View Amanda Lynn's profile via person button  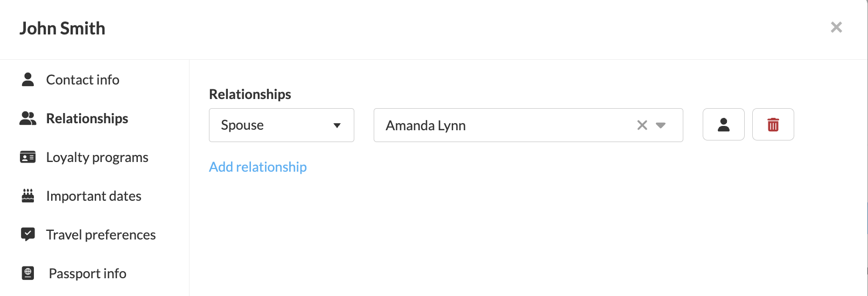[723, 125]
